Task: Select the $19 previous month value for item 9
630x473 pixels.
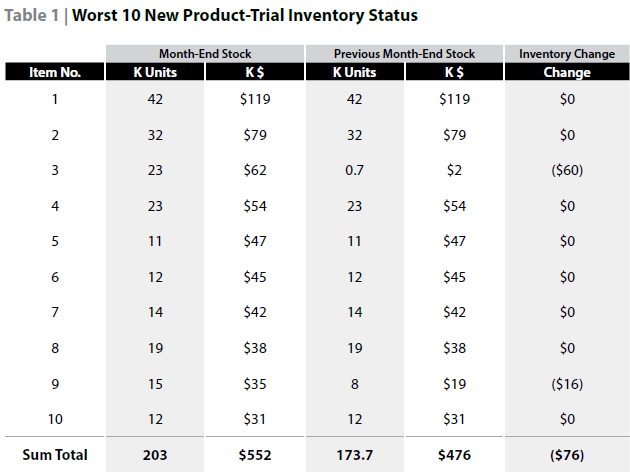Action: (x=453, y=384)
